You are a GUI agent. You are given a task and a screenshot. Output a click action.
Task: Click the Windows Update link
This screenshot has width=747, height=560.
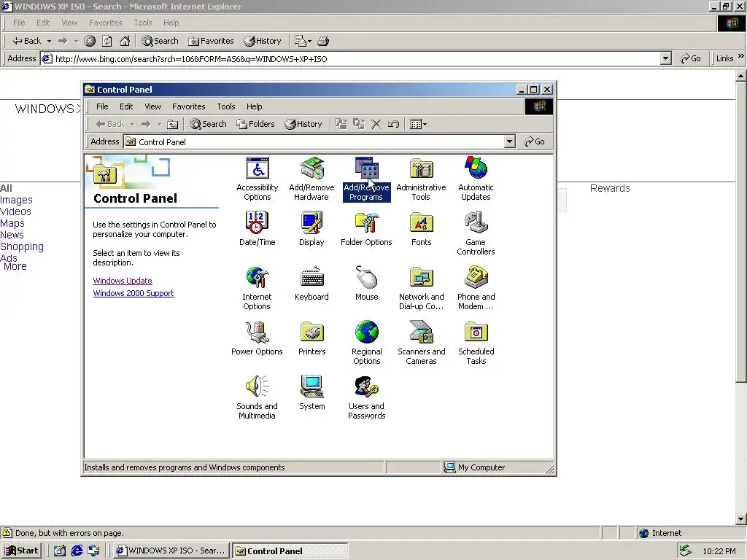tap(123, 281)
